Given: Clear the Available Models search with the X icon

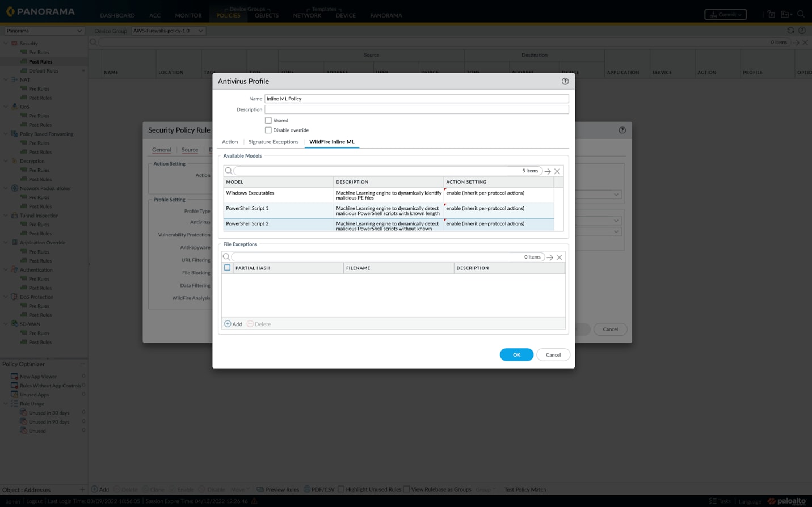Looking at the screenshot, I should pyautogui.click(x=557, y=171).
